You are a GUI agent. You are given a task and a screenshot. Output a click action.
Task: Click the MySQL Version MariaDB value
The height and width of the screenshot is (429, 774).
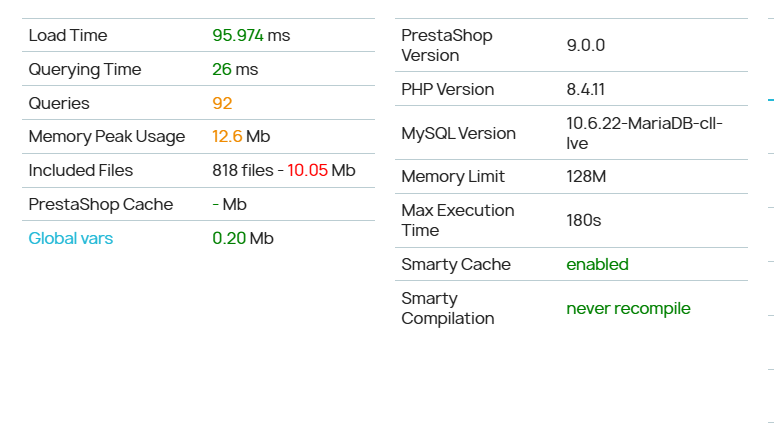click(644, 133)
